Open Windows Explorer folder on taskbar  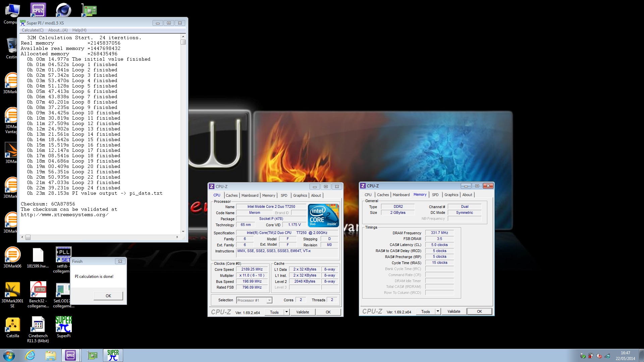click(x=51, y=355)
